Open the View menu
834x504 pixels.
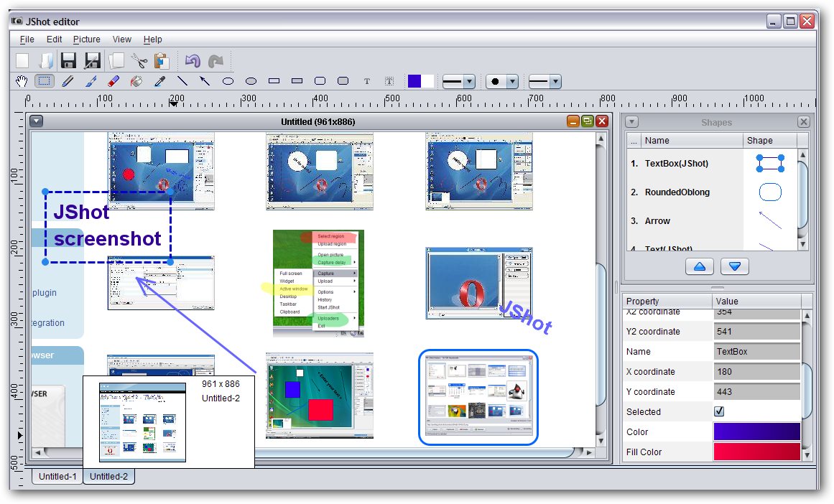click(122, 39)
